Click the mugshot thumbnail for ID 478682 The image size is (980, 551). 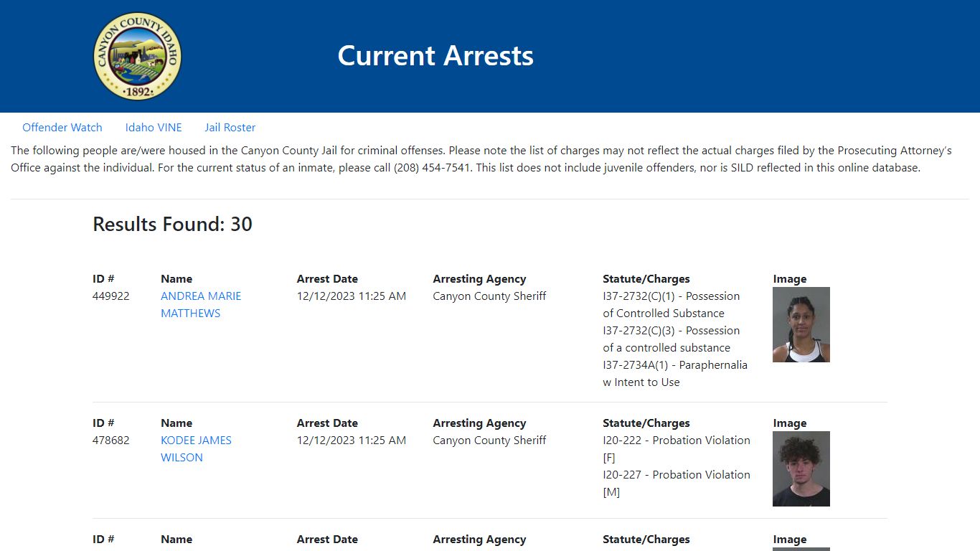tap(801, 469)
